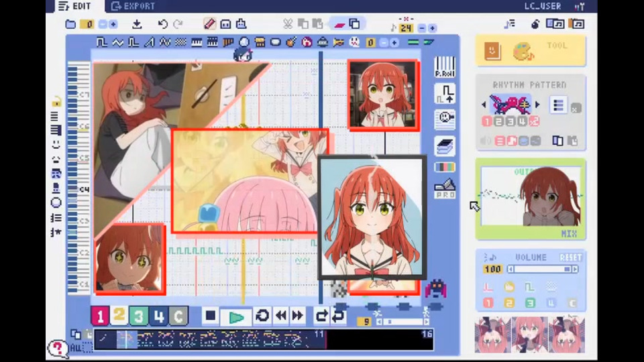Choose the white ghost instrument
The image size is (644, 362).
[x=354, y=42]
